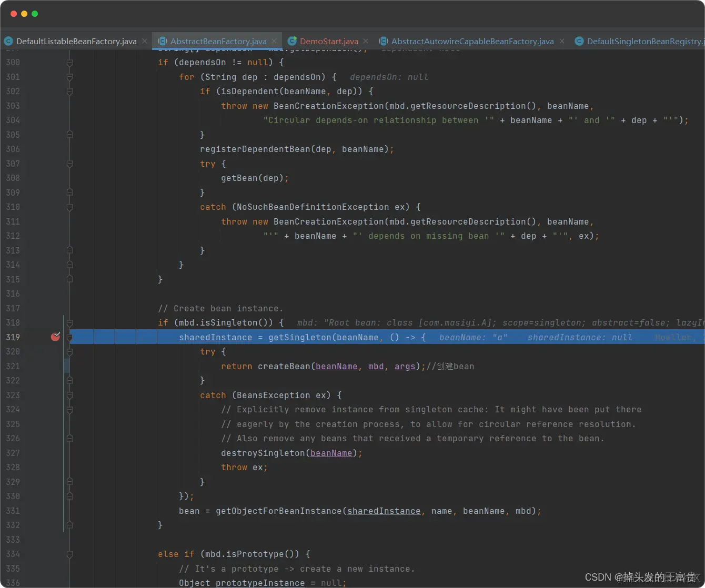Collapse the for loop fold at line 301
The height and width of the screenshot is (588, 705).
coord(69,77)
